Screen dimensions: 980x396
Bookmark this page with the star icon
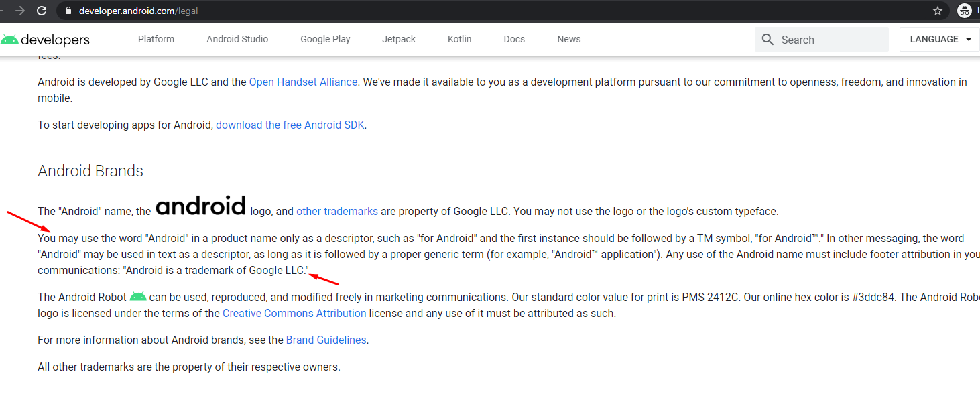937,11
